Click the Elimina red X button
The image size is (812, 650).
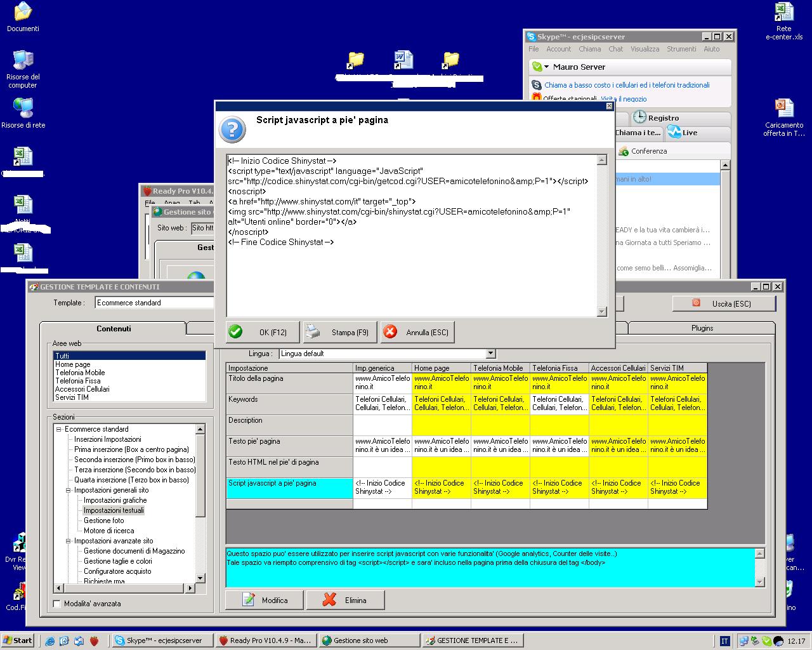click(346, 600)
